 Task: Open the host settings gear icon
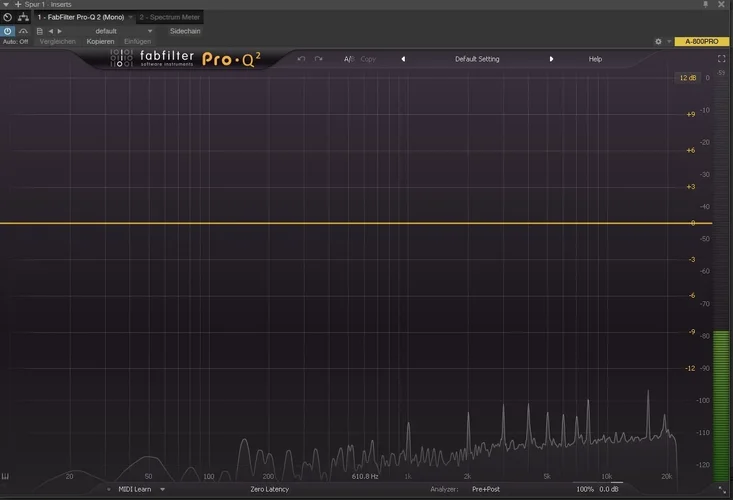coord(658,42)
